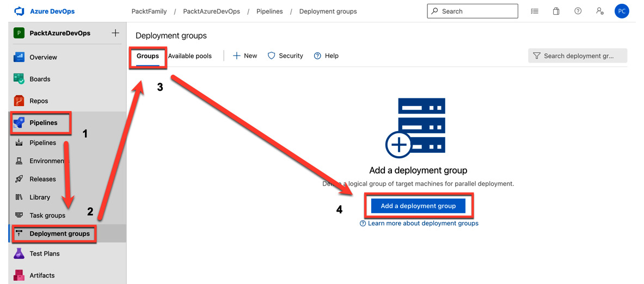Go to Pipelines breadcrumb

pos(269,11)
